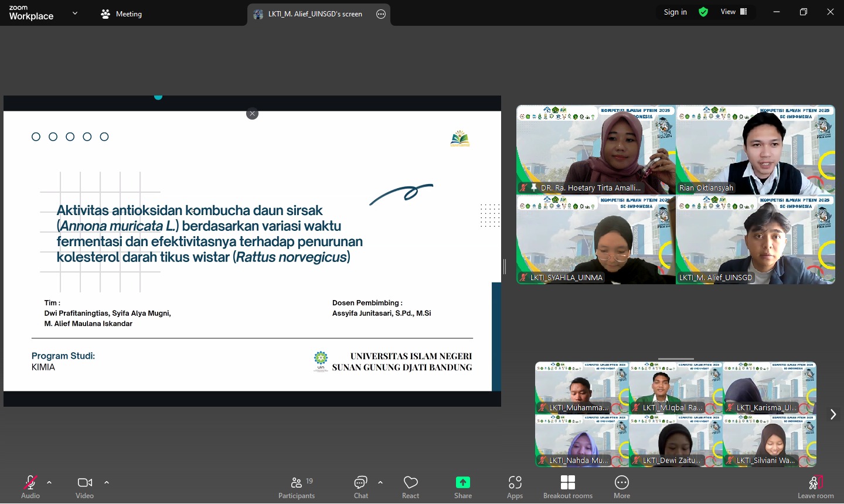The image size is (844, 504).
Task: Select Rian Oktiansyah's video thumbnail
Action: tap(755, 150)
